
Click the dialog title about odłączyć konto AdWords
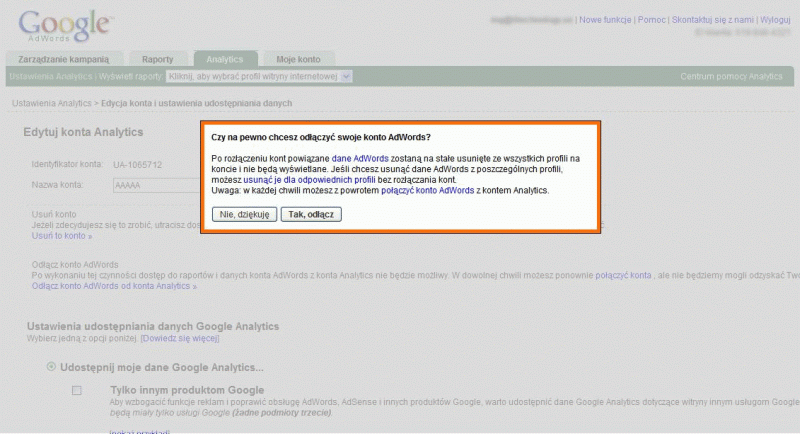(321, 137)
